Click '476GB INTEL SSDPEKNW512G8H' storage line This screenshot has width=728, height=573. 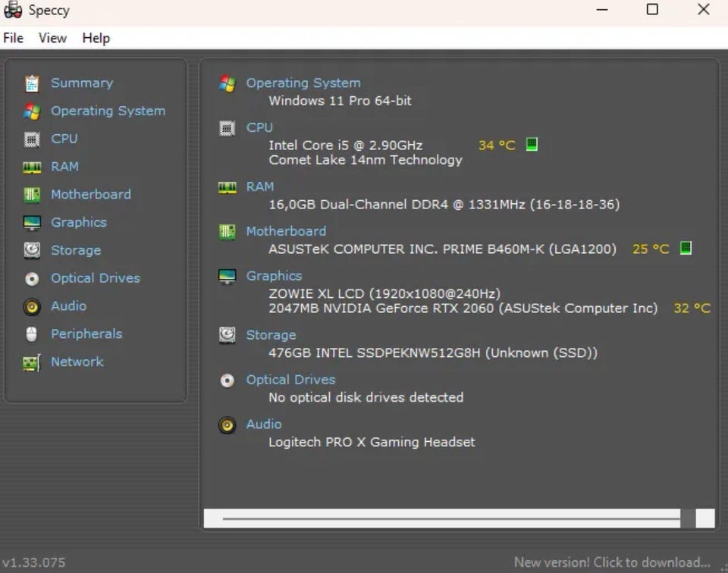coord(433,353)
